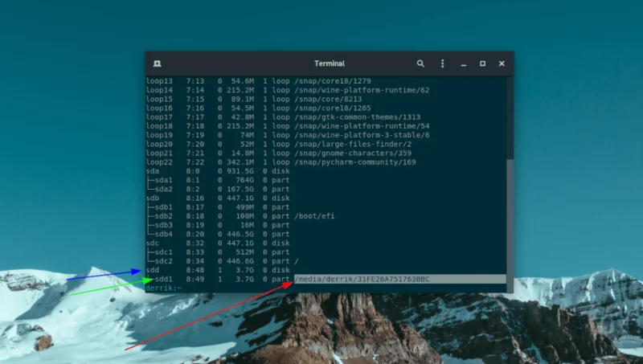The image size is (643, 364).
Task: Minimize the Terminal window
Action: [464, 64]
